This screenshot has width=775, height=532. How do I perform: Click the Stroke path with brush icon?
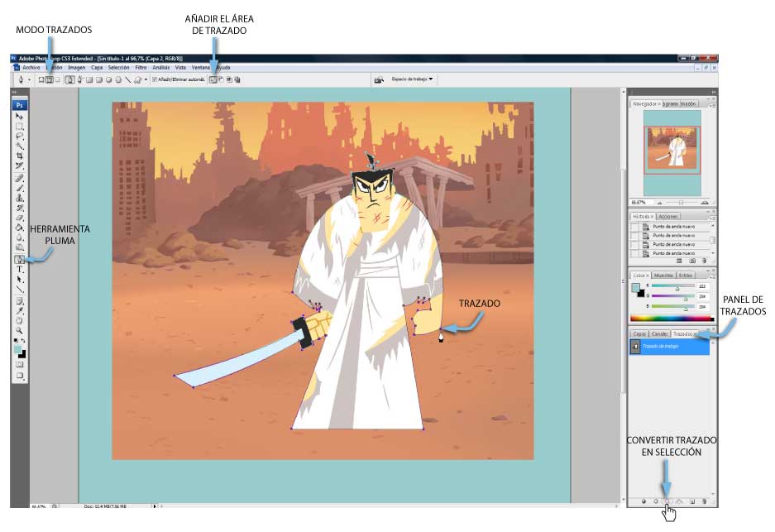tap(656, 501)
